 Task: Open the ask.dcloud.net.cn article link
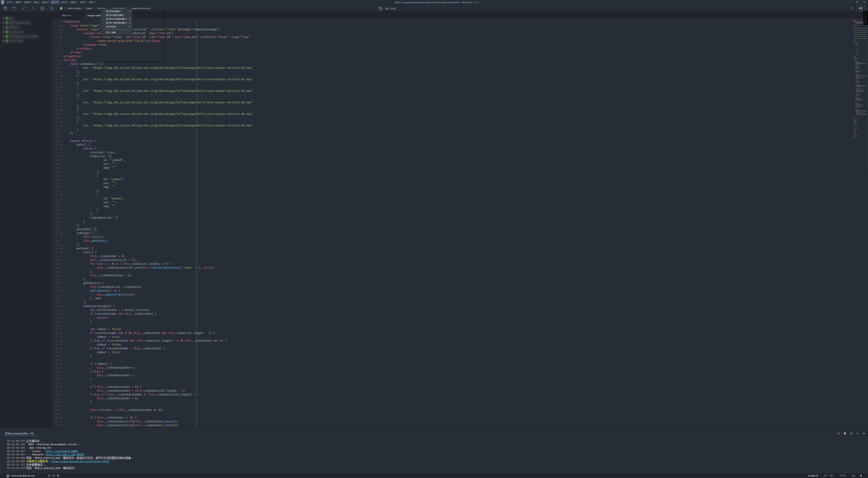(80, 461)
